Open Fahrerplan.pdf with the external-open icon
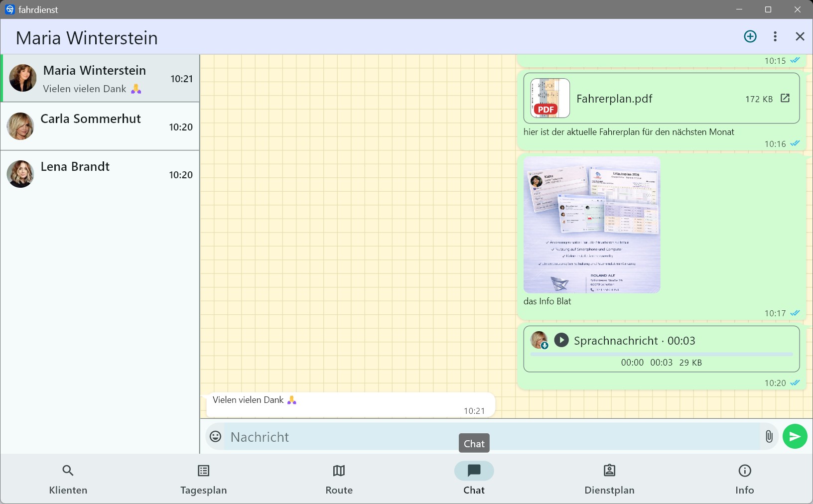The image size is (813, 504). tap(786, 99)
